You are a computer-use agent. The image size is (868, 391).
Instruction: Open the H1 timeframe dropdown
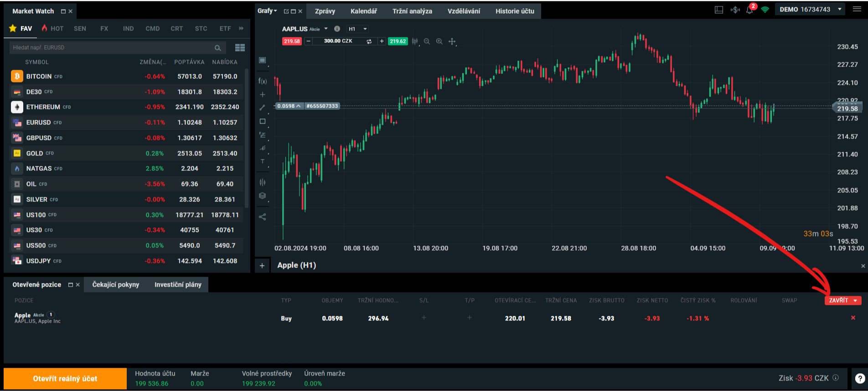pos(357,29)
